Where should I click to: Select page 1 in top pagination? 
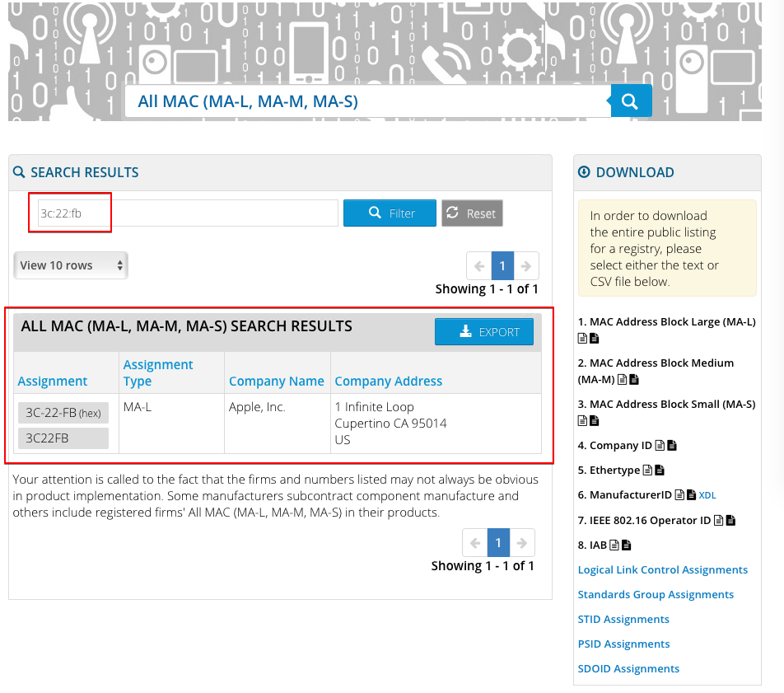[x=502, y=265]
